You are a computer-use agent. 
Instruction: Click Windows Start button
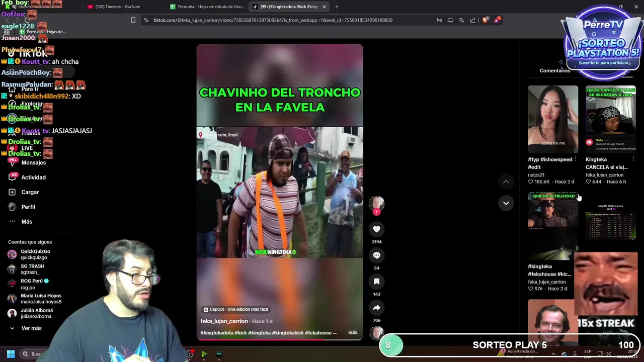point(11,354)
